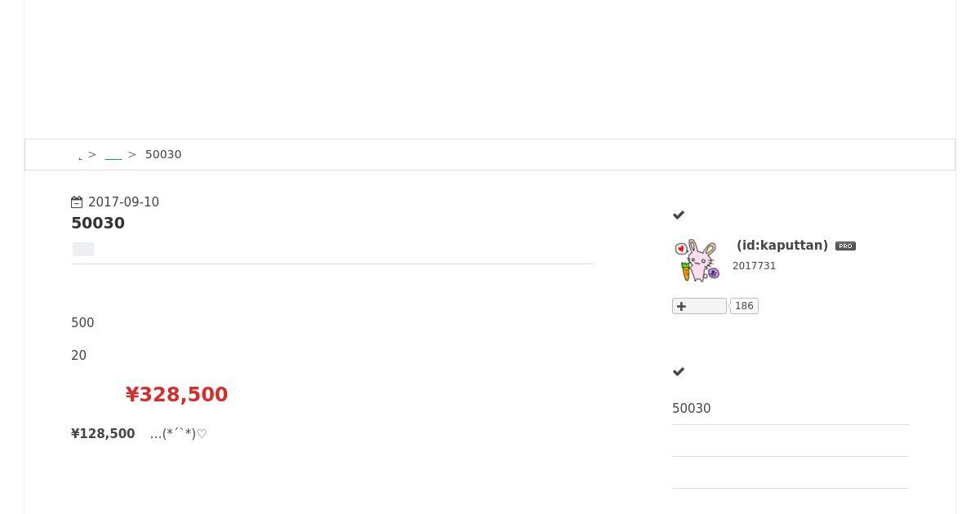Click the red ¥328,500 amount
Image resolution: width=980 pixels, height=514 pixels.
point(176,395)
